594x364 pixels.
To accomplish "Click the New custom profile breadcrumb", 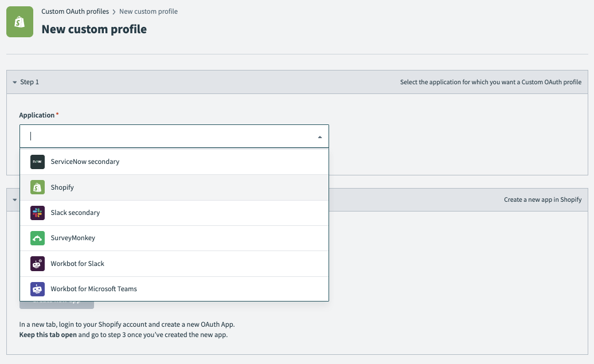I will coord(148,11).
